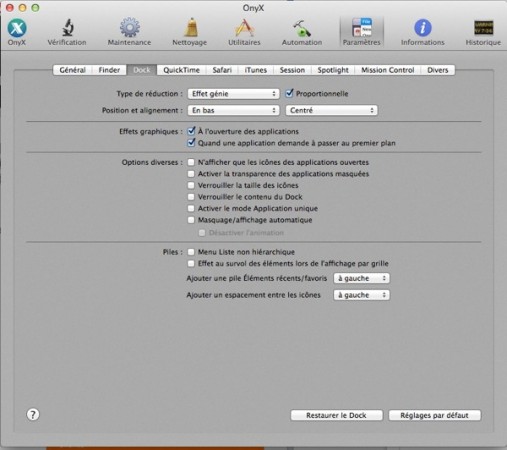This screenshot has width=507, height=450.
Task: Switch to the Finder tab
Action: point(109,70)
